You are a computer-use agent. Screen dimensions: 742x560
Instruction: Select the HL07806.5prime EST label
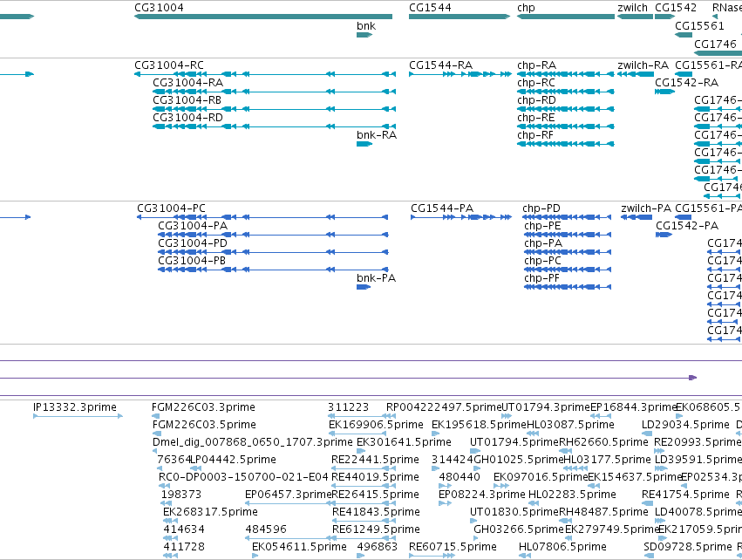562,547
